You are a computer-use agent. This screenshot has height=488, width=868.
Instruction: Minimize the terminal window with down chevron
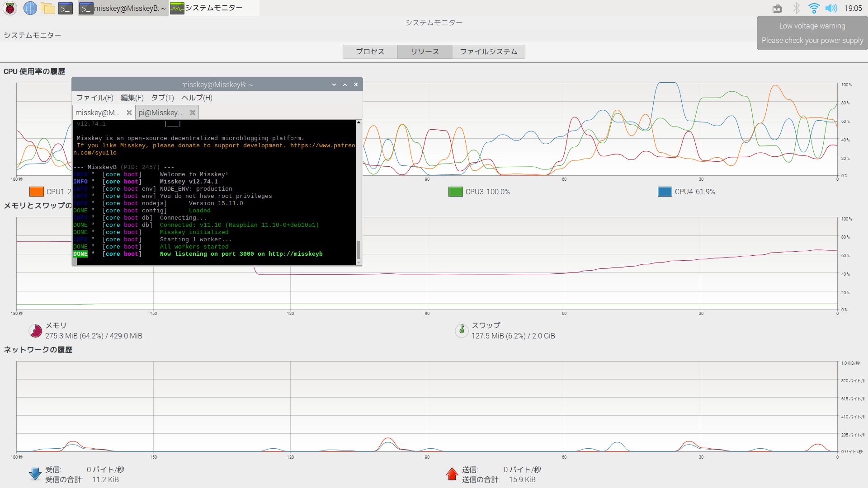334,84
